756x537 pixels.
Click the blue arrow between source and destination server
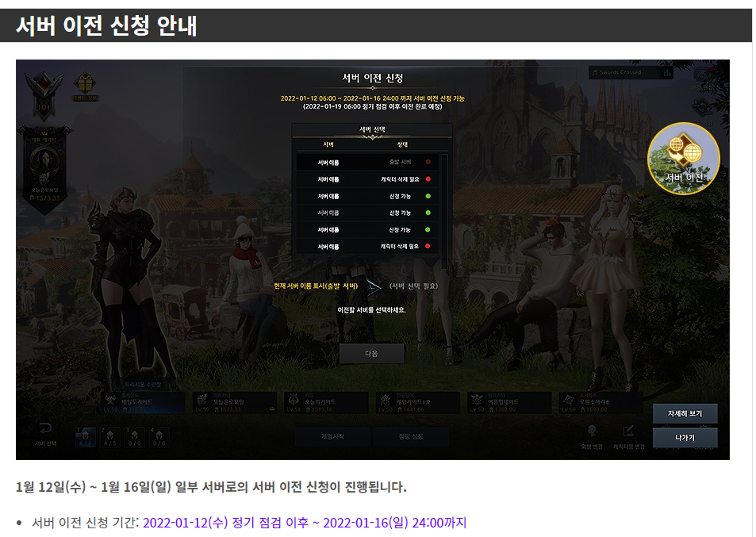click(x=373, y=287)
